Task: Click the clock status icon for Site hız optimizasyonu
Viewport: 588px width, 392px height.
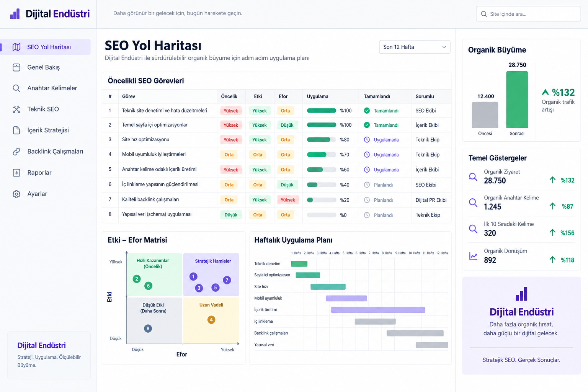Action: pos(367,140)
